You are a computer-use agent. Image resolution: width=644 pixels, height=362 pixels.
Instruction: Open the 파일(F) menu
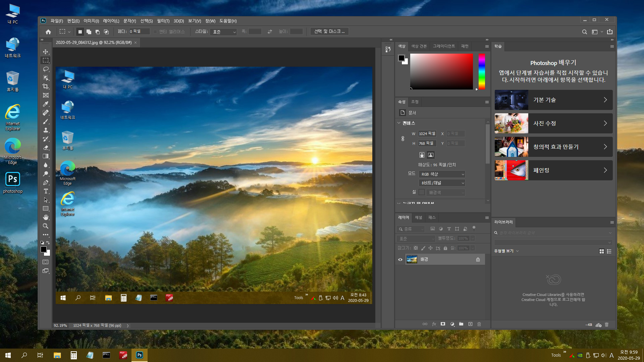[57, 21]
